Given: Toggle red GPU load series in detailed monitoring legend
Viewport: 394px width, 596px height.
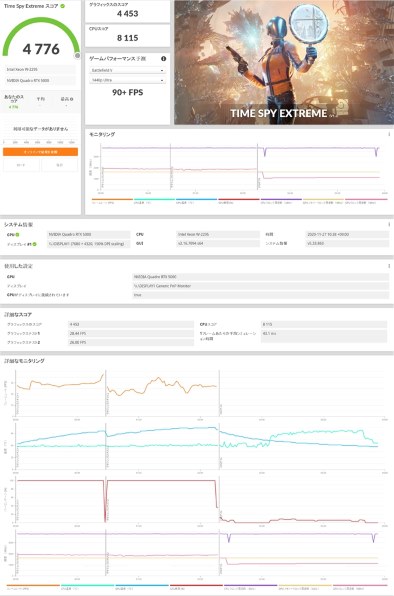Looking at the screenshot, I should (x=196, y=587).
